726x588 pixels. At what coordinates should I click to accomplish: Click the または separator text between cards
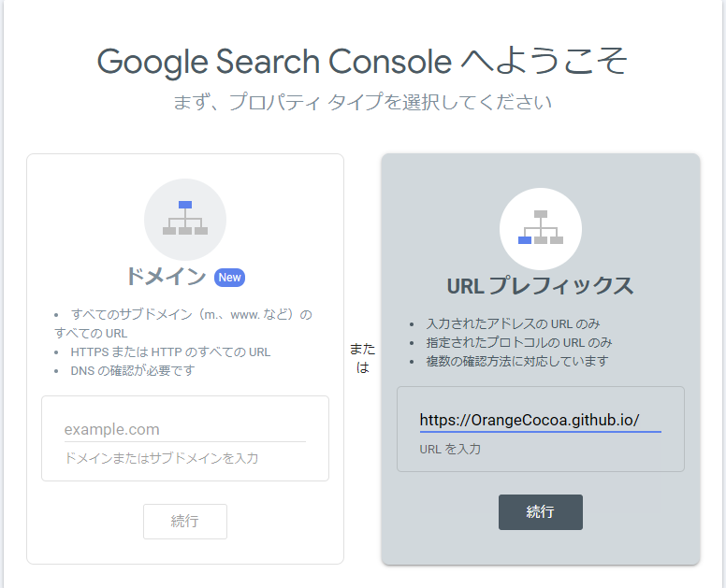pos(363,358)
